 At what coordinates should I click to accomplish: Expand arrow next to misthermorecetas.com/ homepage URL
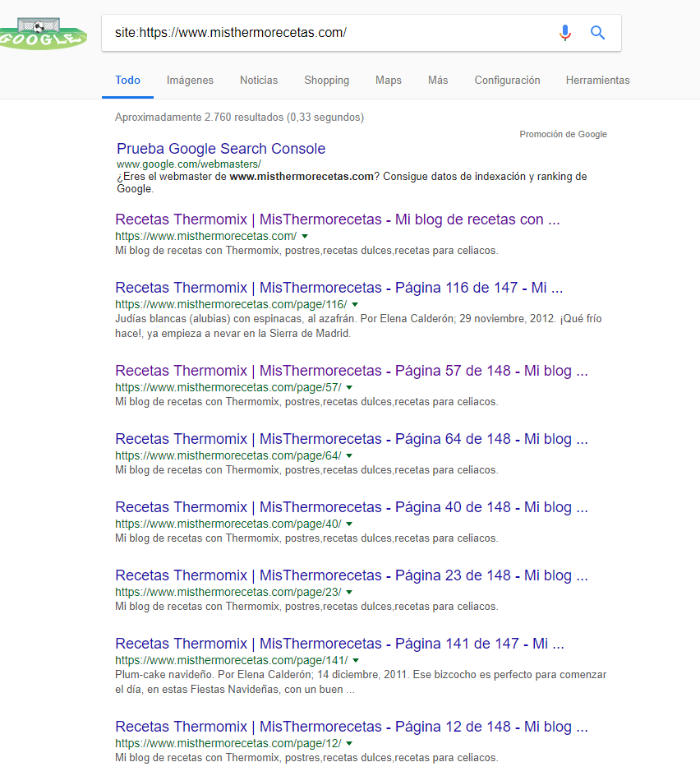305,236
